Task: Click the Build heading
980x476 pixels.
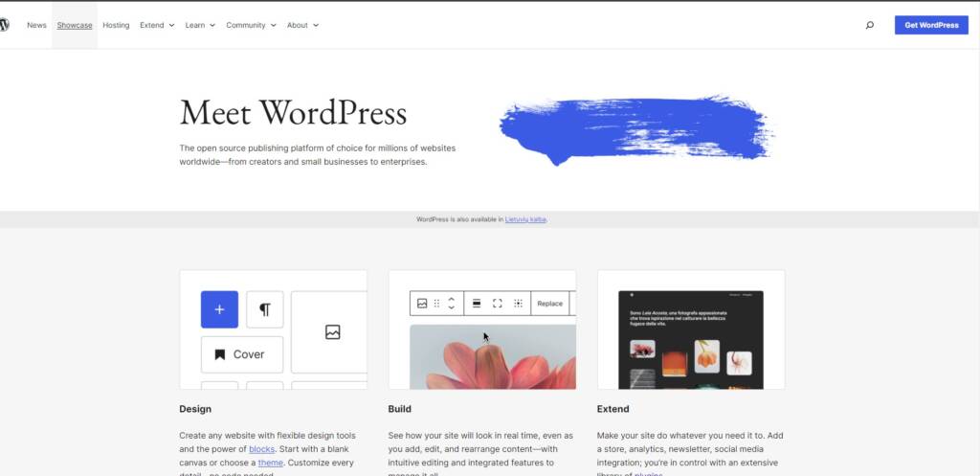Action: [399, 409]
